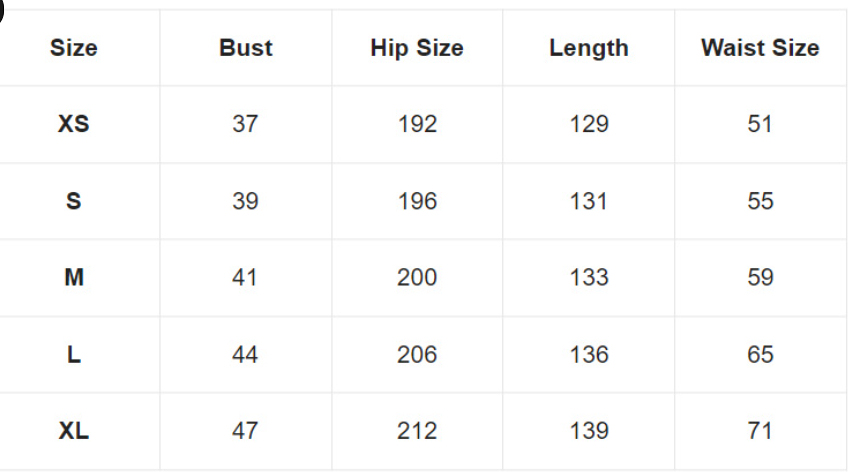The image size is (848, 472).
Task: Select the XS length value 129
Action: pyautogui.click(x=588, y=124)
